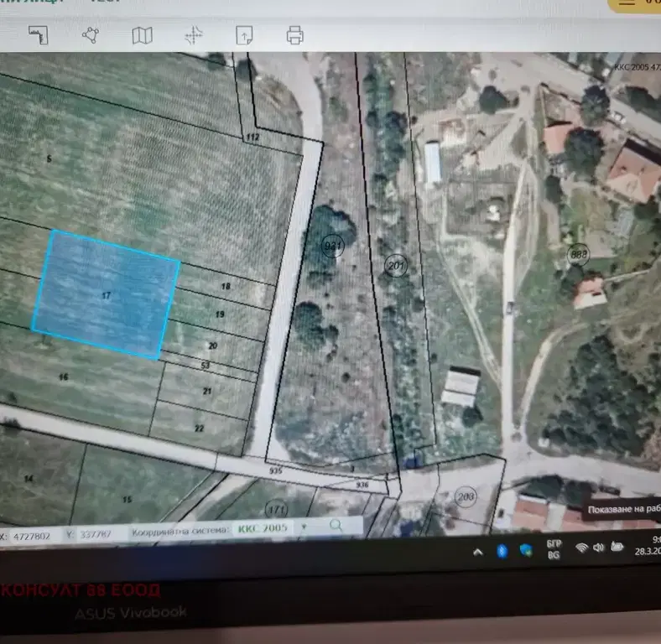
Task: Open the folded map layers icon
Action: [x=142, y=35]
